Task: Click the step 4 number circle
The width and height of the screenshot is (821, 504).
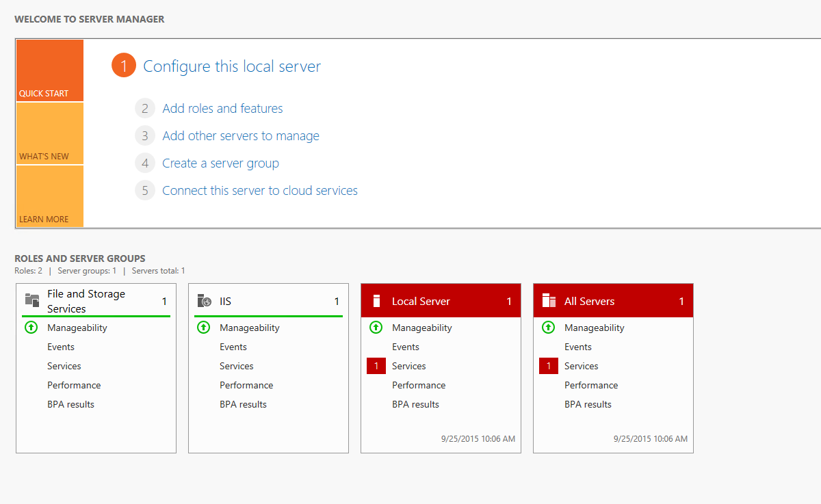Action: [145, 163]
